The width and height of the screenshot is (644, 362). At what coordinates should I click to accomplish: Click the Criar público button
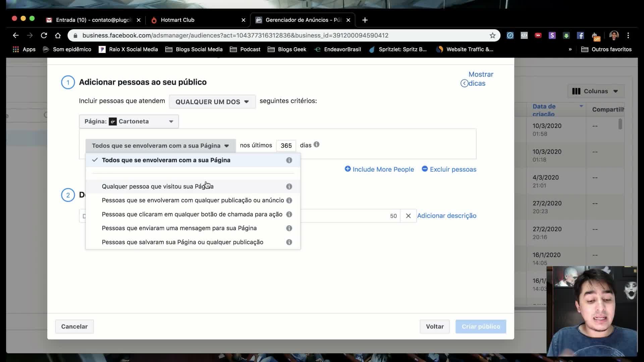pyautogui.click(x=481, y=326)
